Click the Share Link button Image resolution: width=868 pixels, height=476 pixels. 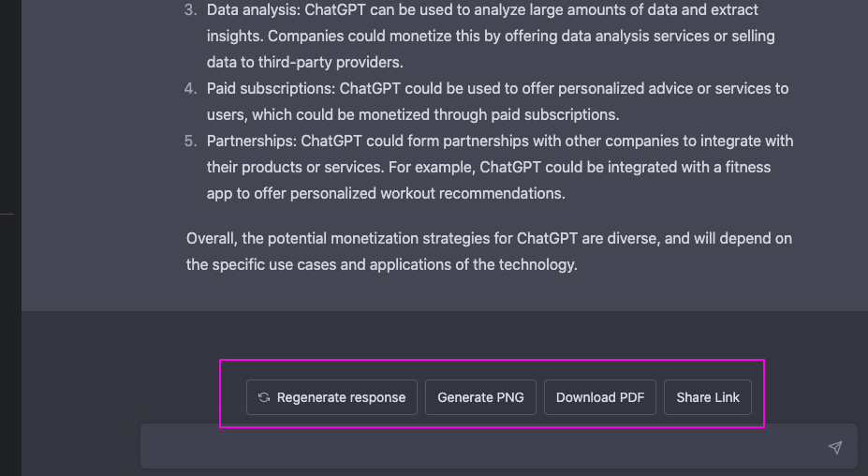708,397
